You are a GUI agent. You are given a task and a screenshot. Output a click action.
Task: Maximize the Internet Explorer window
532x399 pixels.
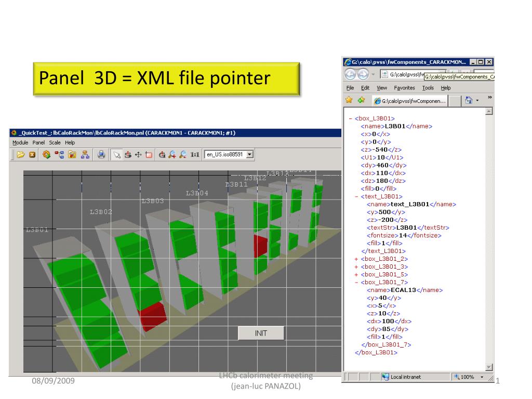481,62
